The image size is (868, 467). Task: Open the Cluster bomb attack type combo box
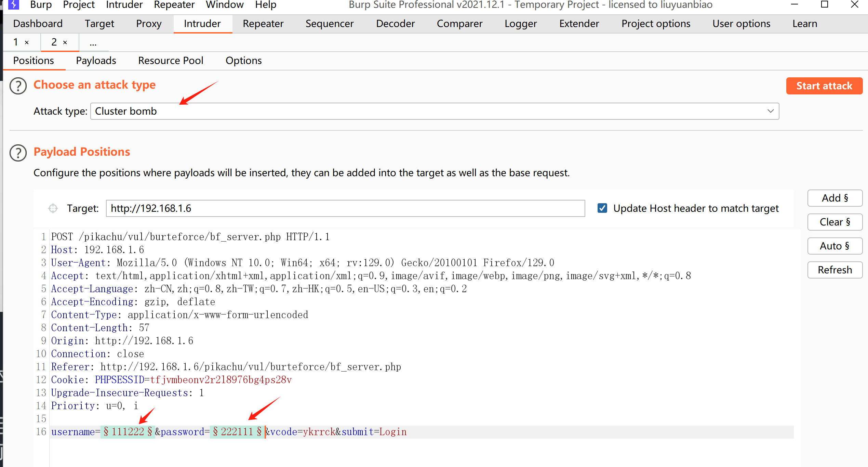(x=434, y=111)
